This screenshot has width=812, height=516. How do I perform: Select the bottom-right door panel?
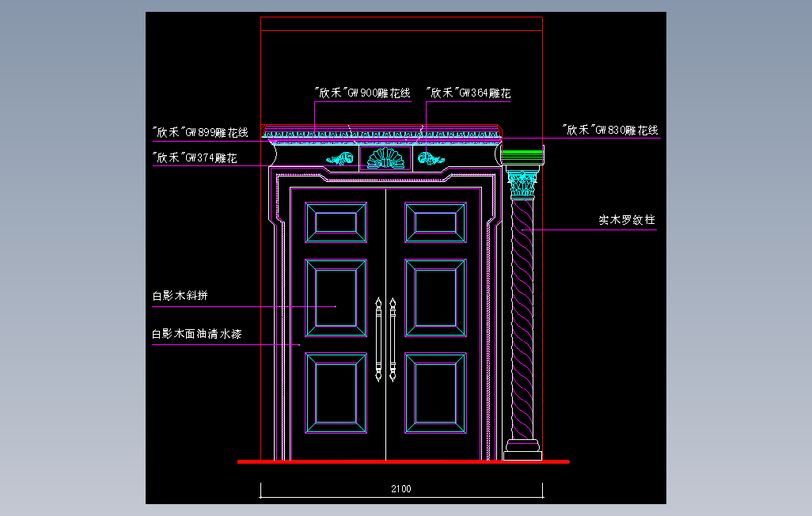click(435, 393)
